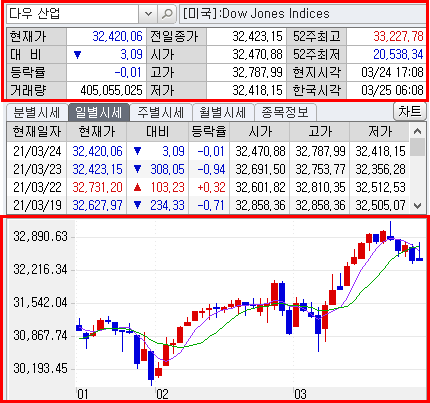Screen dimensions: 430x403
Task: Click the 21/03/23 down-triangle change icon
Action: 137,169
